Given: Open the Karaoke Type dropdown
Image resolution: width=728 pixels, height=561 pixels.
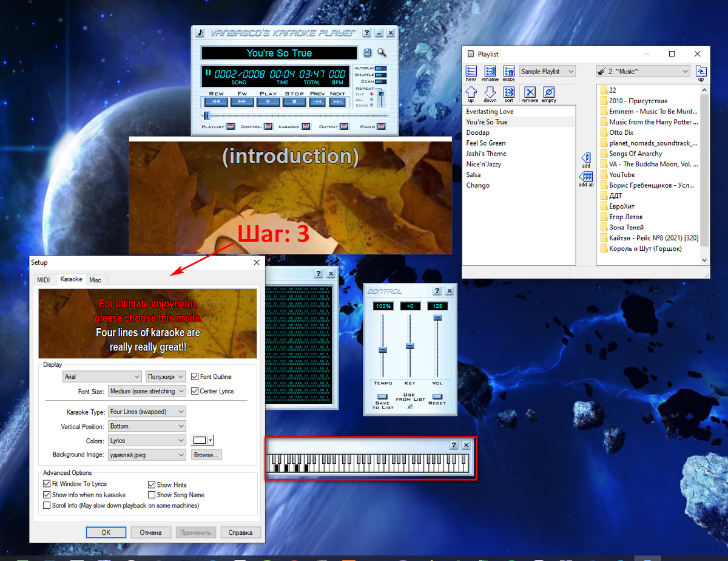Looking at the screenshot, I should (x=147, y=412).
